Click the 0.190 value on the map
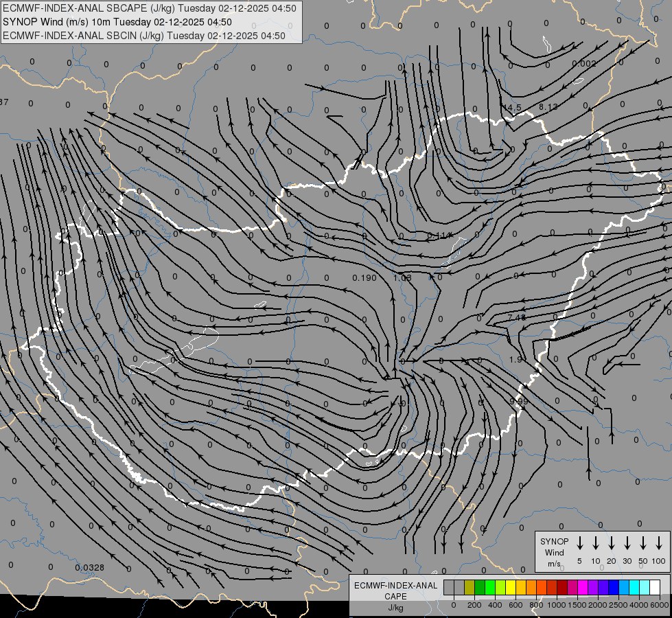This screenshot has height=618, width=672. coord(364,278)
